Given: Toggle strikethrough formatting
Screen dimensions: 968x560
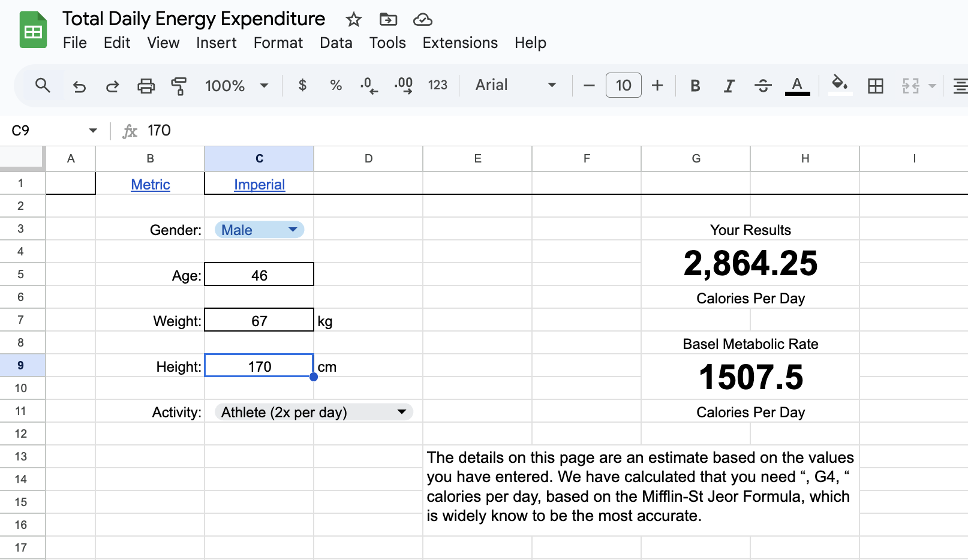Looking at the screenshot, I should (763, 86).
